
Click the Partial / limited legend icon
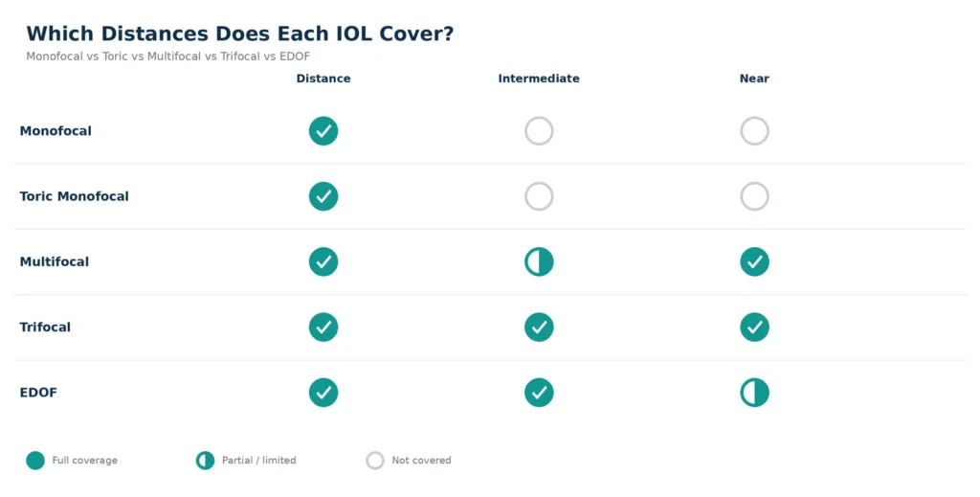205,461
